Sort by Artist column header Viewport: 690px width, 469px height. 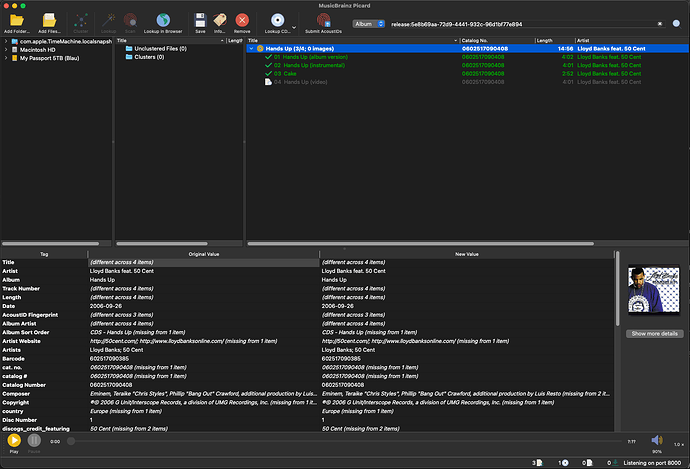click(632, 40)
